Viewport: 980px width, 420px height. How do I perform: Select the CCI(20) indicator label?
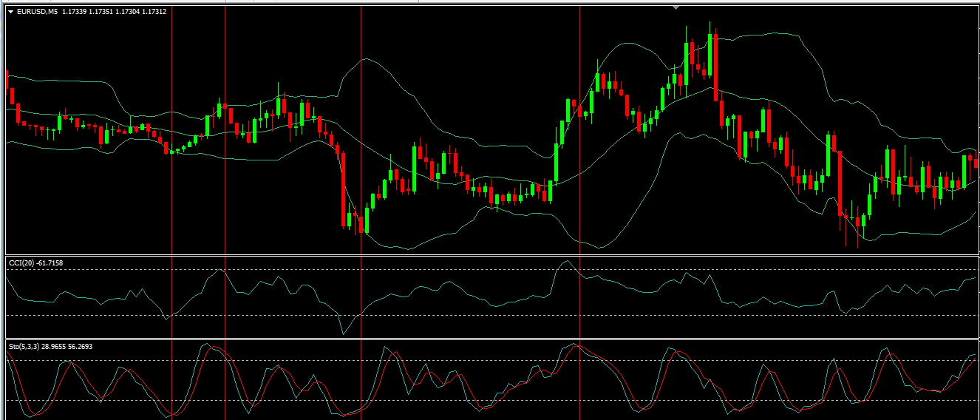(19, 262)
